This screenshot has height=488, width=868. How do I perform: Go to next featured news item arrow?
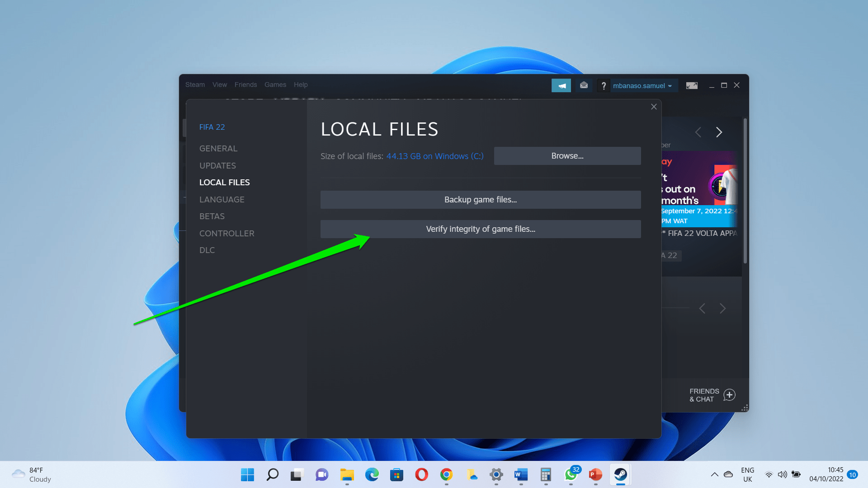[719, 132]
